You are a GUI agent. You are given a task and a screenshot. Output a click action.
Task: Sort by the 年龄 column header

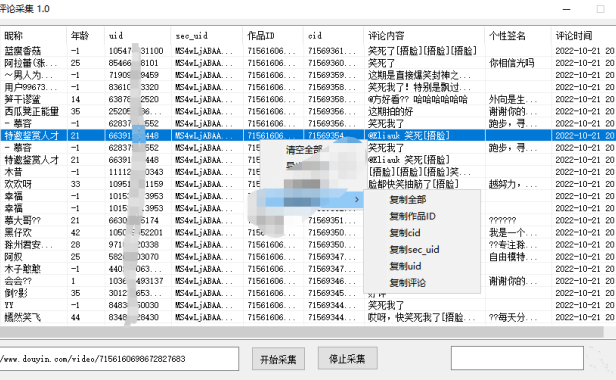(86, 36)
